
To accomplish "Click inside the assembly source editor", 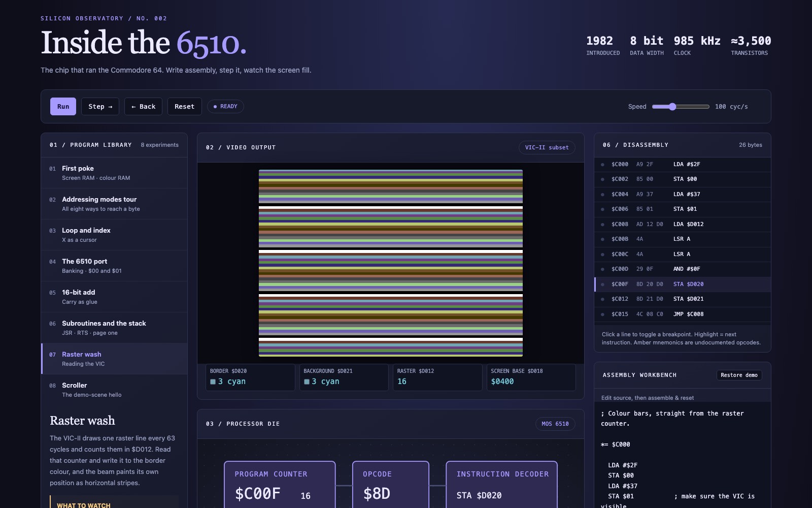I will click(x=683, y=455).
